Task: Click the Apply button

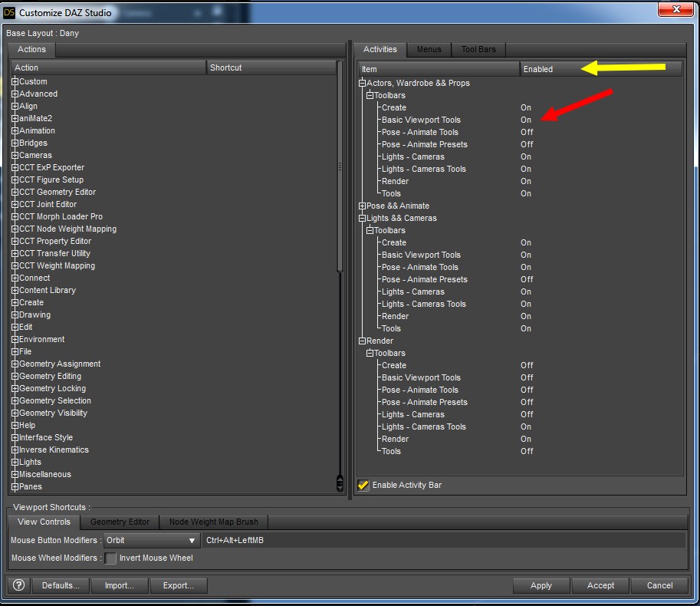Action: [x=541, y=585]
